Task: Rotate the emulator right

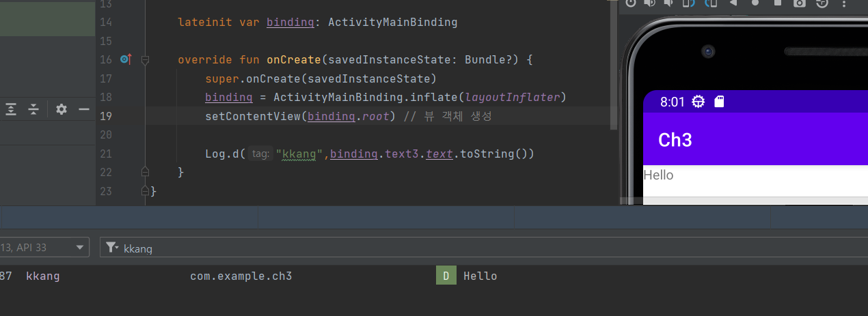Action: 711,3
